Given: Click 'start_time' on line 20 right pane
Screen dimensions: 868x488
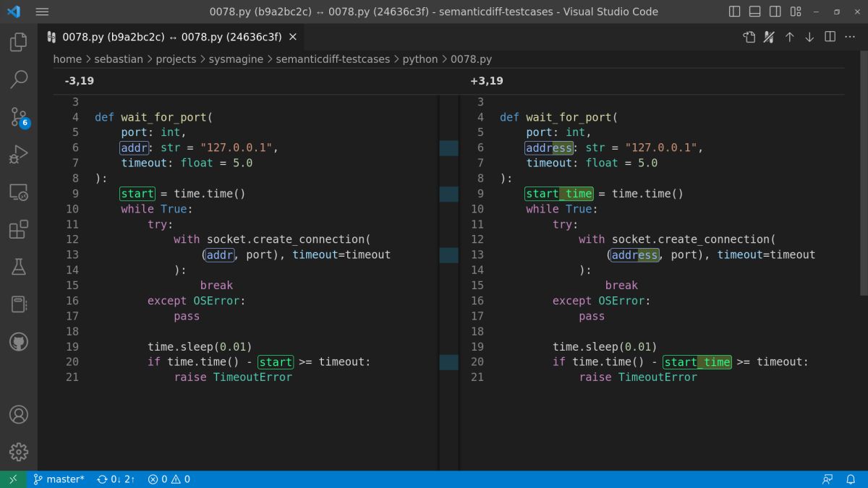Looking at the screenshot, I should point(698,361).
